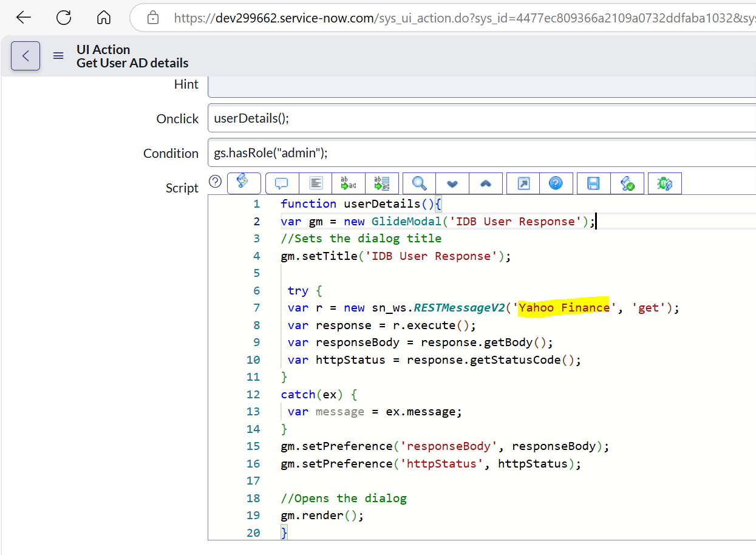Go back in the browser
This screenshot has height=555, width=756.
pyautogui.click(x=23, y=18)
